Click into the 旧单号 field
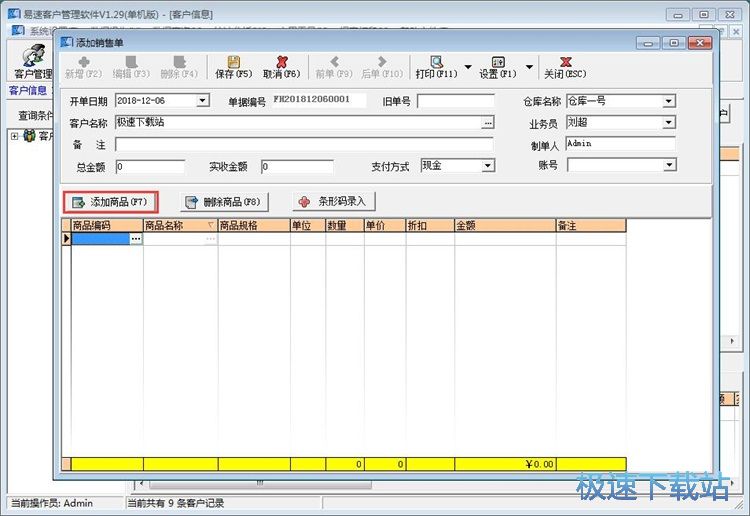Screen dimensions: 750x516 click(456, 101)
